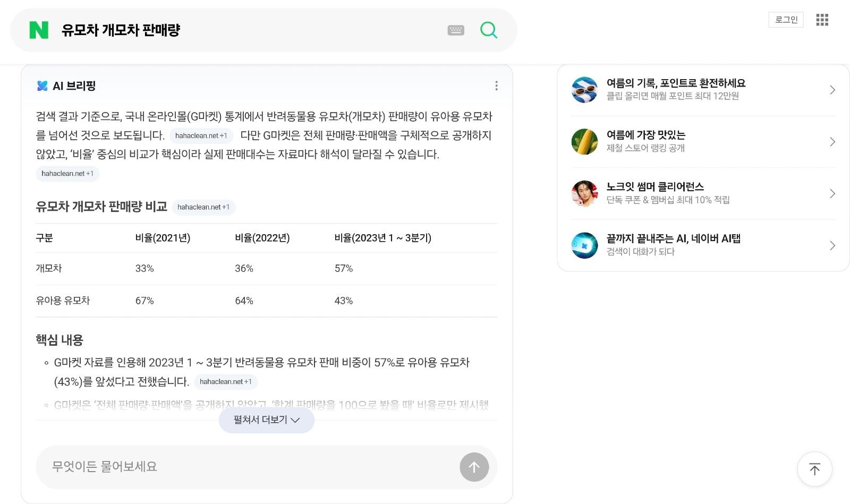Click chevron on 여름에 가장 맛있는 row

coord(832,142)
